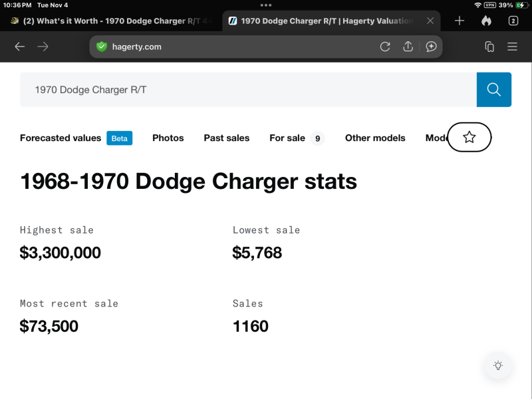532x399 pixels.
Task: Click the 1970 Dodge Charger R/T search field
Action: point(247,90)
